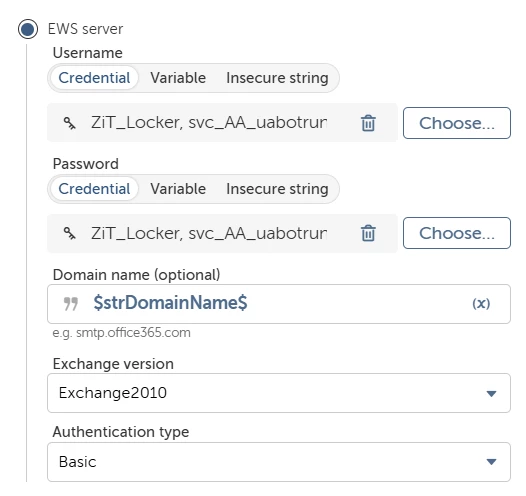Viewport: 526px width, 496px height.
Task: Delete the Password credential with trash icon
Action: point(368,233)
